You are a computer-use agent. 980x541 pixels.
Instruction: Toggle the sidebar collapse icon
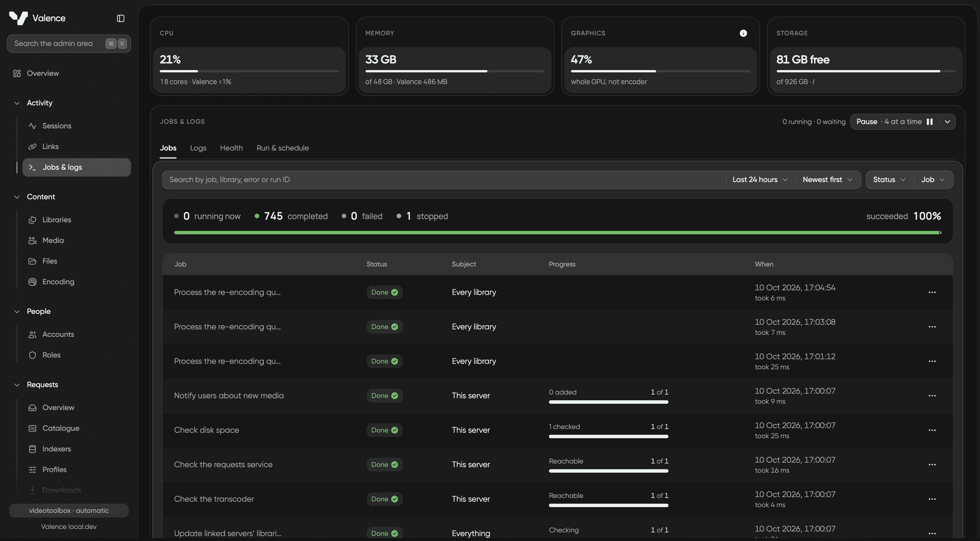click(121, 18)
